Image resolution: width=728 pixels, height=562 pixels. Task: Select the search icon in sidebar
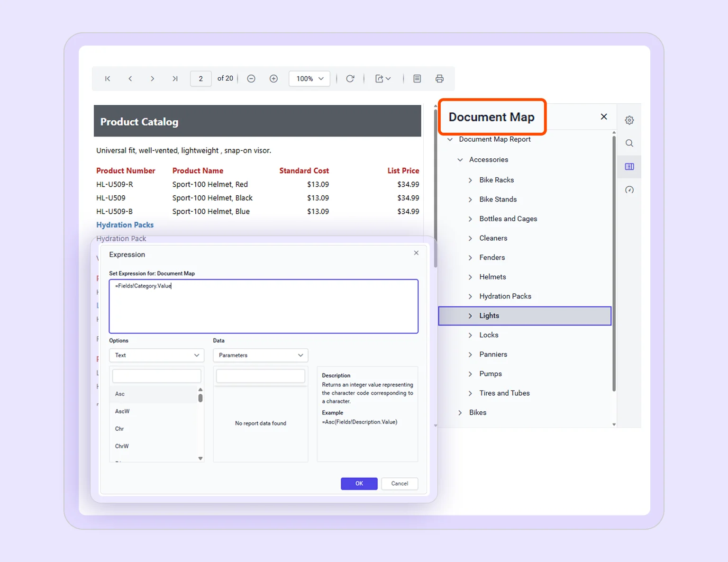[629, 143]
